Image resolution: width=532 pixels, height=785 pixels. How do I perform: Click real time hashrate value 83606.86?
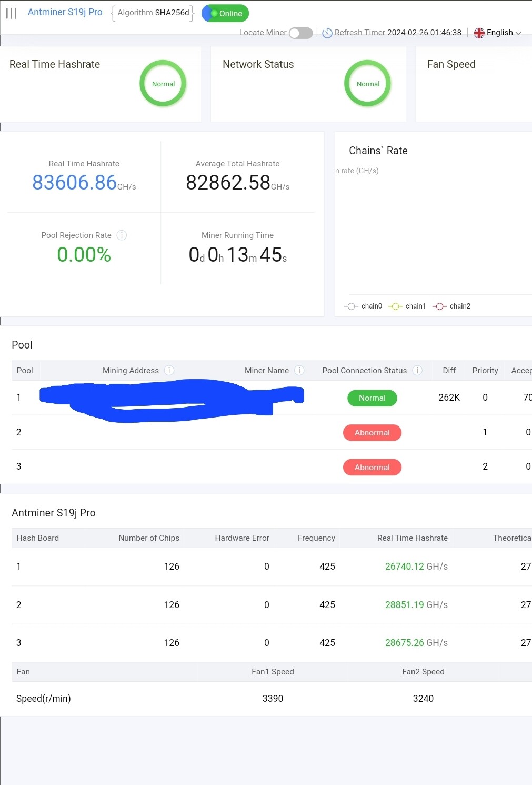[74, 183]
